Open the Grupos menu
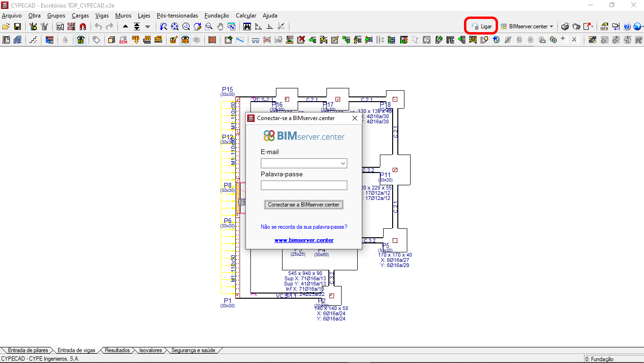The width and height of the screenshot is (644, 363). tap(56, 16)
